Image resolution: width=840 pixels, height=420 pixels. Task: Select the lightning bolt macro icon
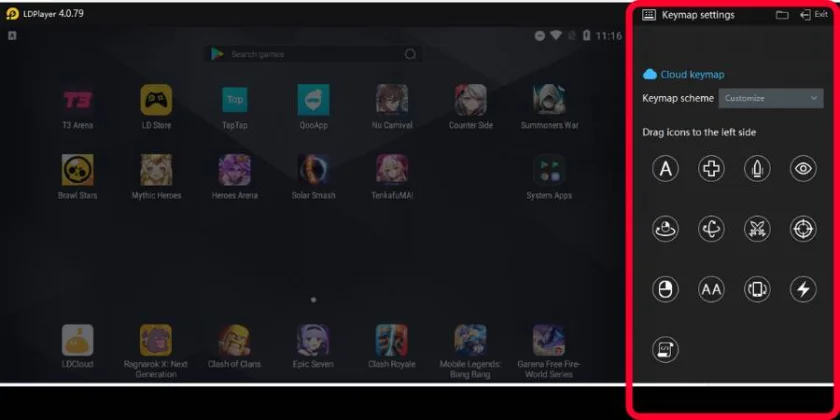[803, 290]
